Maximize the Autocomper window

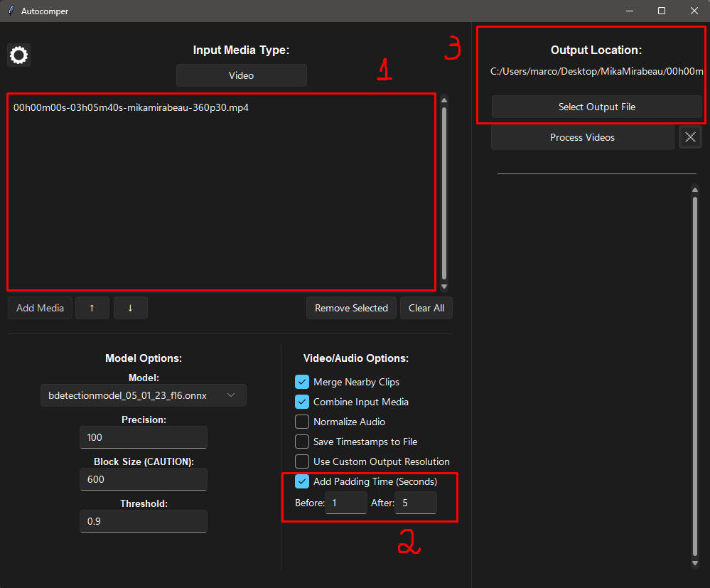pos(661,11)
